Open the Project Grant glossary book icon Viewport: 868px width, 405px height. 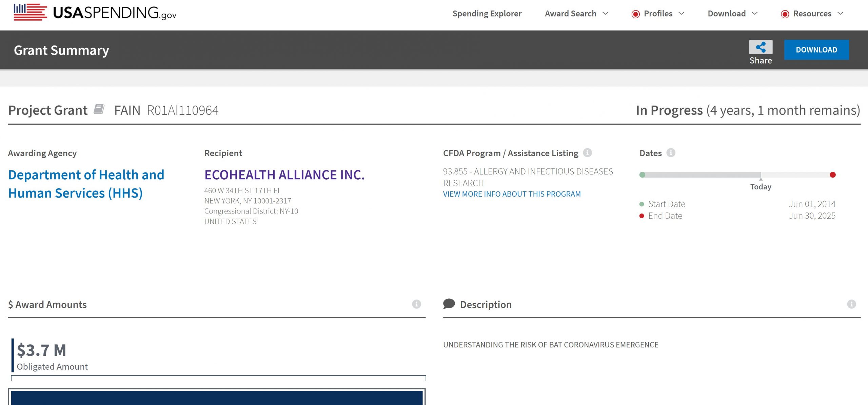click(x=99, y=109)
